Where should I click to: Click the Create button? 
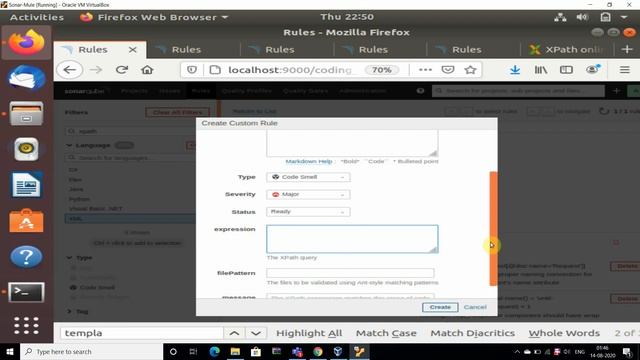click(x=440, y=307)
